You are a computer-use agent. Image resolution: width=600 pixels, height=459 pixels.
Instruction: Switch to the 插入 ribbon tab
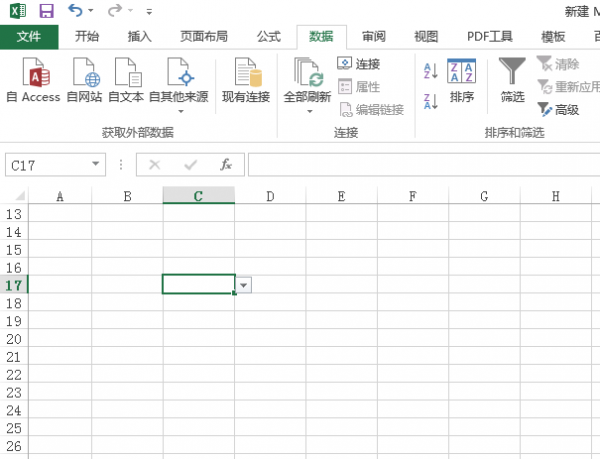(140, 37)
